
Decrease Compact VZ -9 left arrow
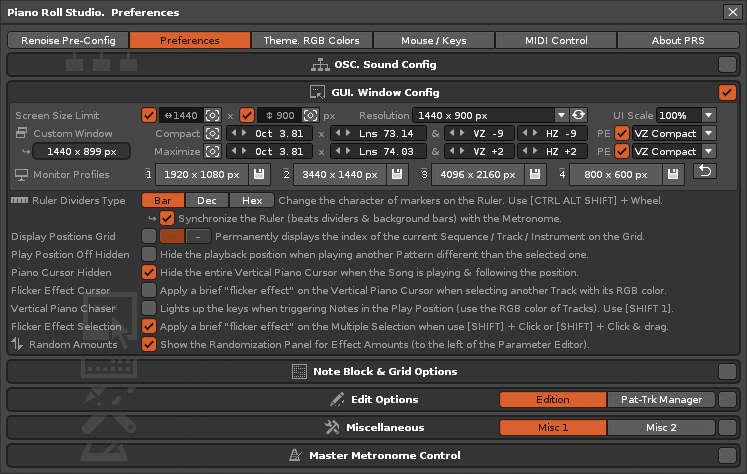tap(452, 133)
